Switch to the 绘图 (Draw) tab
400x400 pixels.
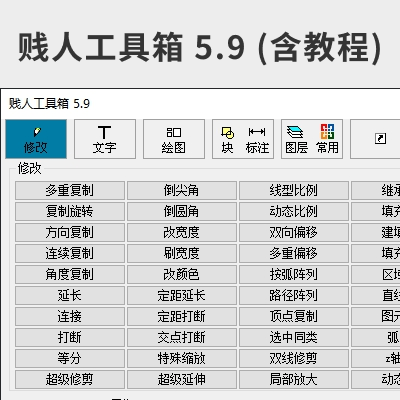pos(174,139)
